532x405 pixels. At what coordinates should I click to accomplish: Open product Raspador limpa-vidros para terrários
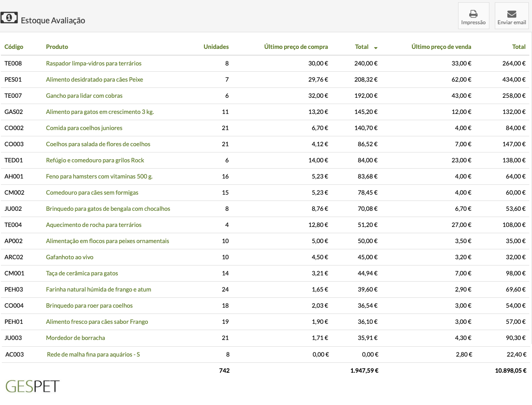coord(94,63)
